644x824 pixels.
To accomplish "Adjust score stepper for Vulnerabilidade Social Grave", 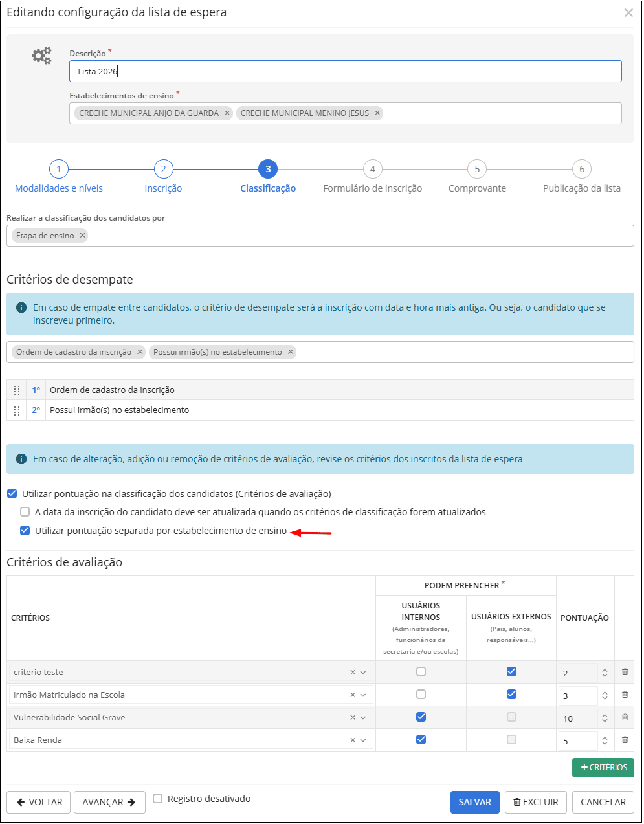I will tap(605, 718).
